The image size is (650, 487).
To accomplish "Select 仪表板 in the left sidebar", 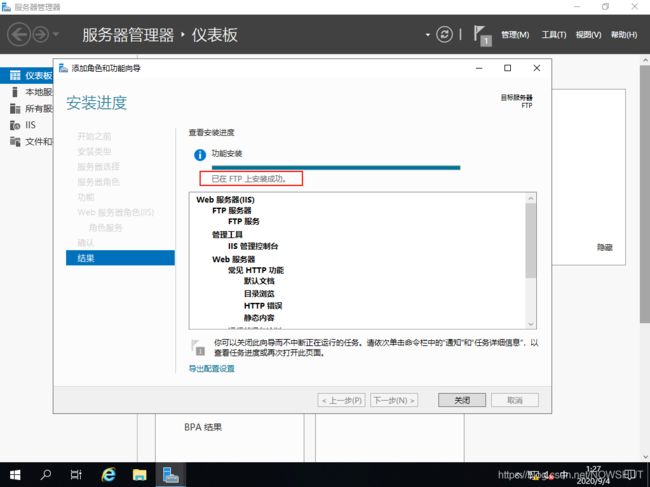I will click(27, 75).
